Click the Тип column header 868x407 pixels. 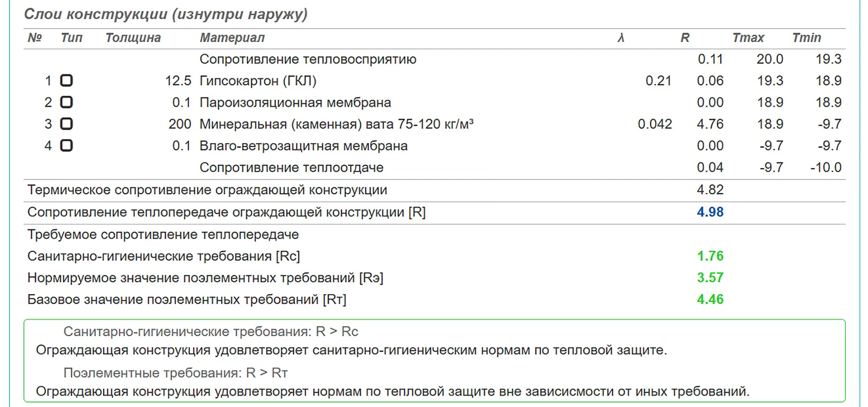[x=71, y=38]
